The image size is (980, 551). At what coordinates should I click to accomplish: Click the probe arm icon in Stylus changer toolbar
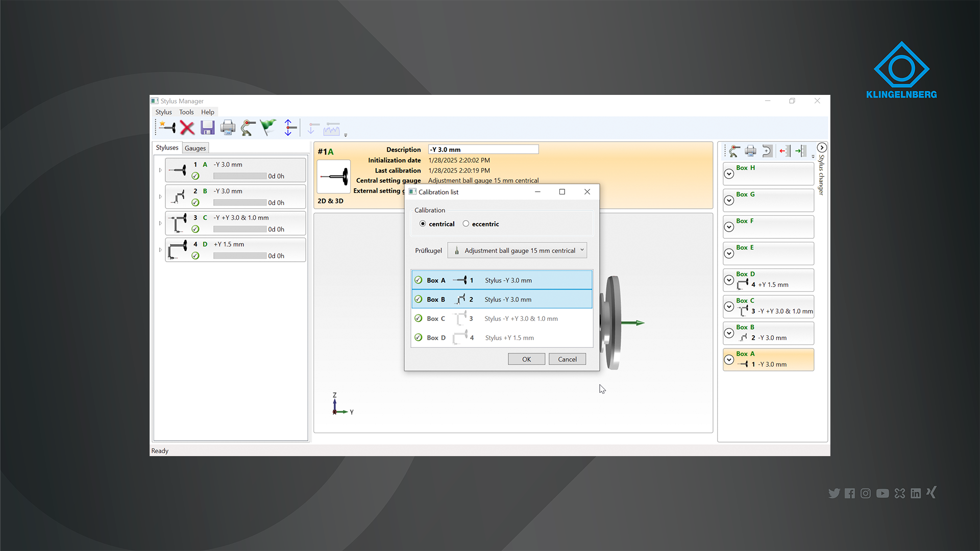(x=734, y=151)
